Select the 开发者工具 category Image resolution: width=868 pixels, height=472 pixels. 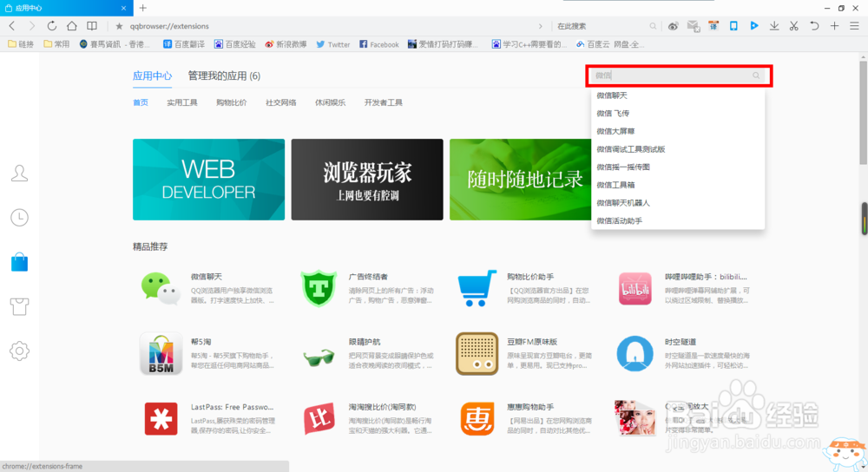tap(383, 102)
